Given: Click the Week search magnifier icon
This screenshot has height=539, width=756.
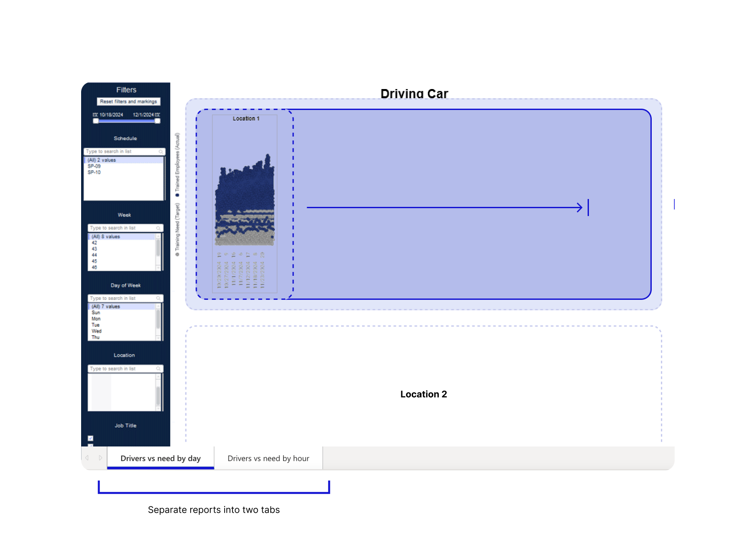Looking at the screenshot, I should pyautogui.click(x=158, y=228).
